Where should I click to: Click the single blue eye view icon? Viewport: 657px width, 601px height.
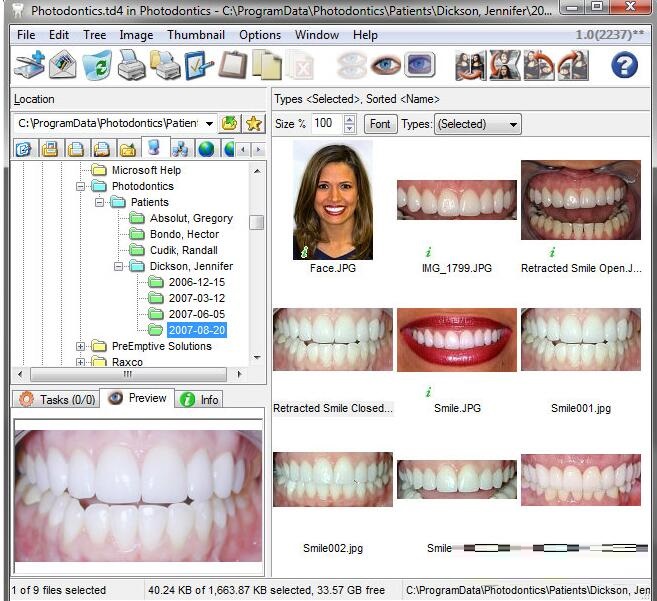(385, 65)
